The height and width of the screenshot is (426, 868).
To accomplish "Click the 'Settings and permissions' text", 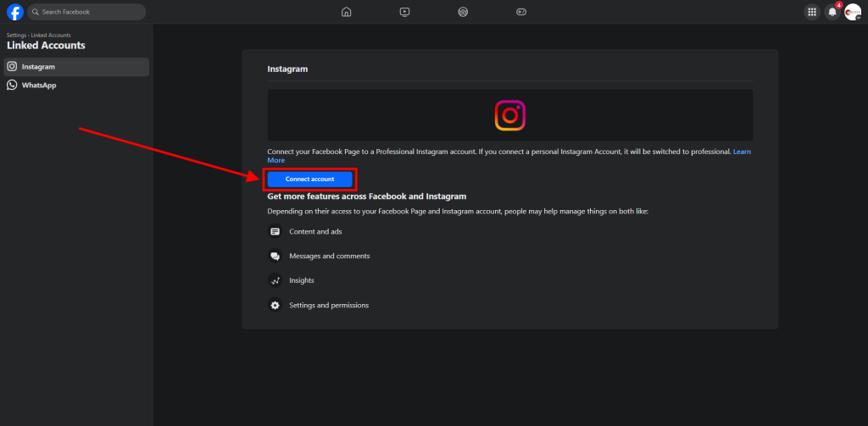I will pyautogui.click(x=329, y=306).
